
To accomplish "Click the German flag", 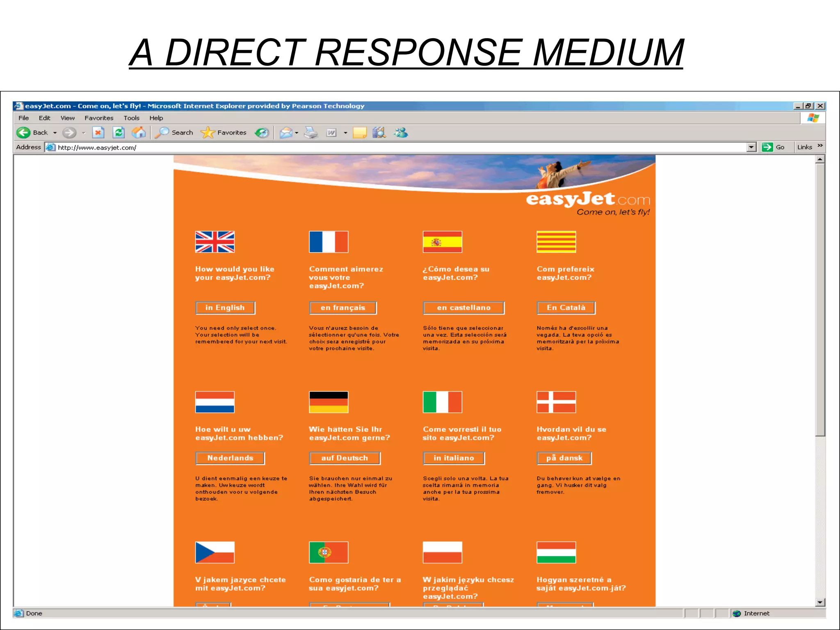I will (329, 402).
